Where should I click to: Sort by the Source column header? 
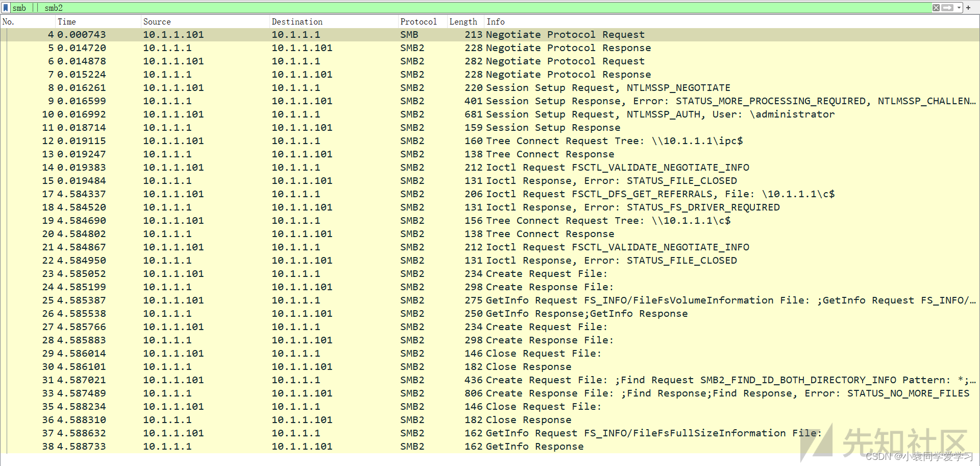point(205,21)
